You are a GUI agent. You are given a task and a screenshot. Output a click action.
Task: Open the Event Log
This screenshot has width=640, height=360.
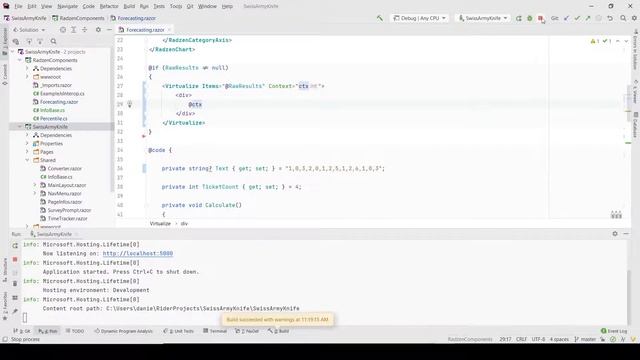tap(613, 331)
